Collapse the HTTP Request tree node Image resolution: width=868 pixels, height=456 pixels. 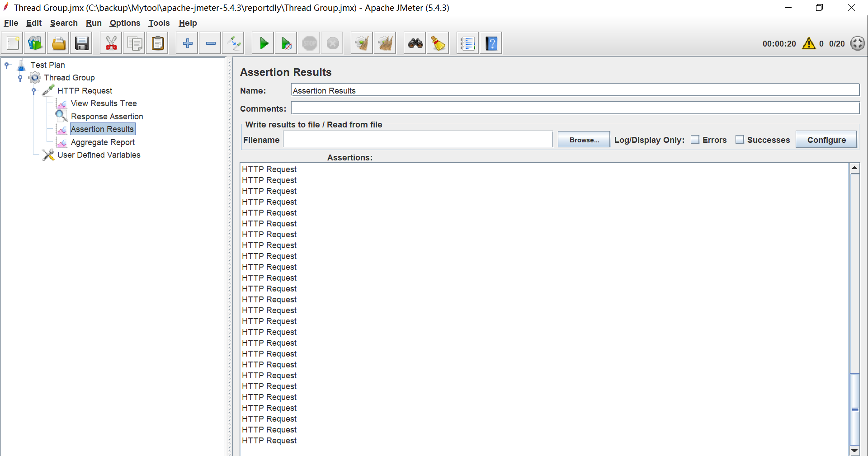(x=34, y=91)
